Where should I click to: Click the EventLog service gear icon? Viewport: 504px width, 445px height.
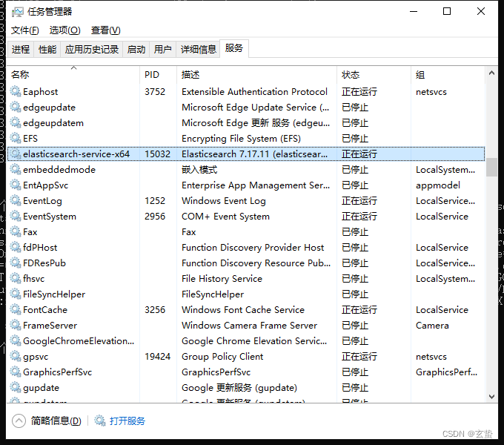coord(16,201)
